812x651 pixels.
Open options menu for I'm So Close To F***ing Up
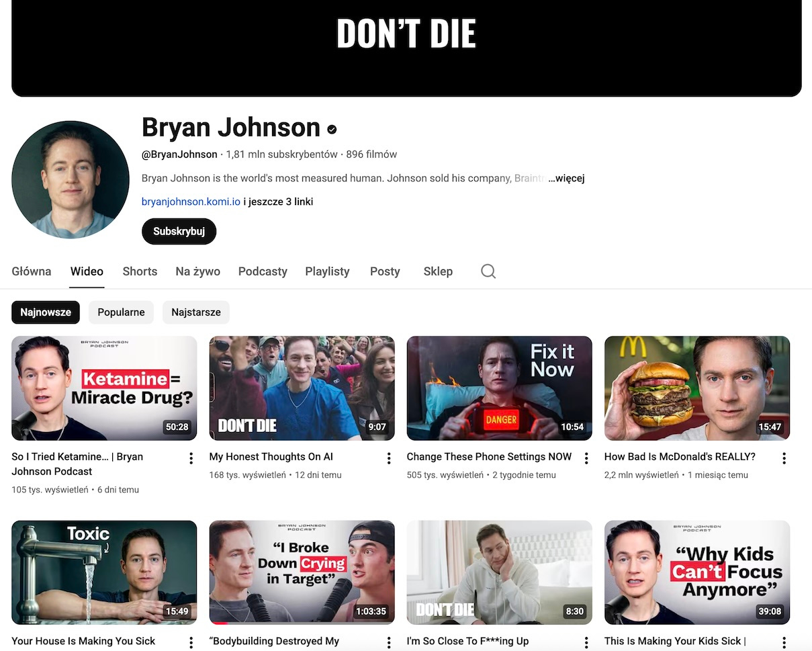tap(586, 643)
